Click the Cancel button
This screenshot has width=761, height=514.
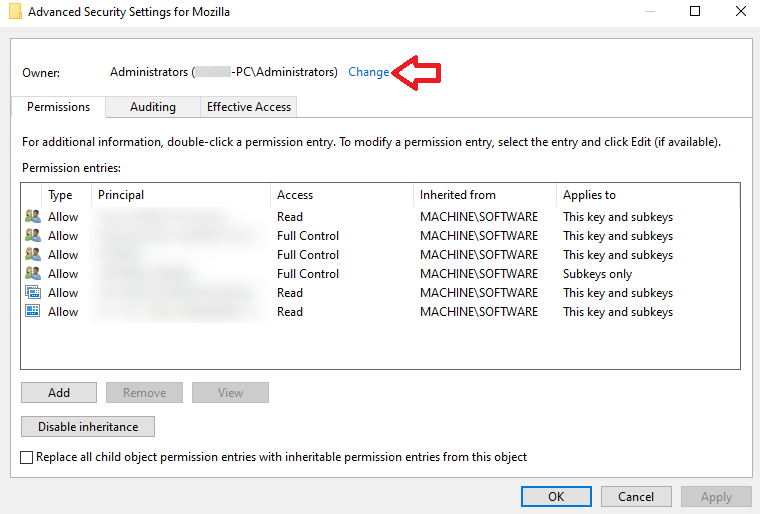(636, 497)
